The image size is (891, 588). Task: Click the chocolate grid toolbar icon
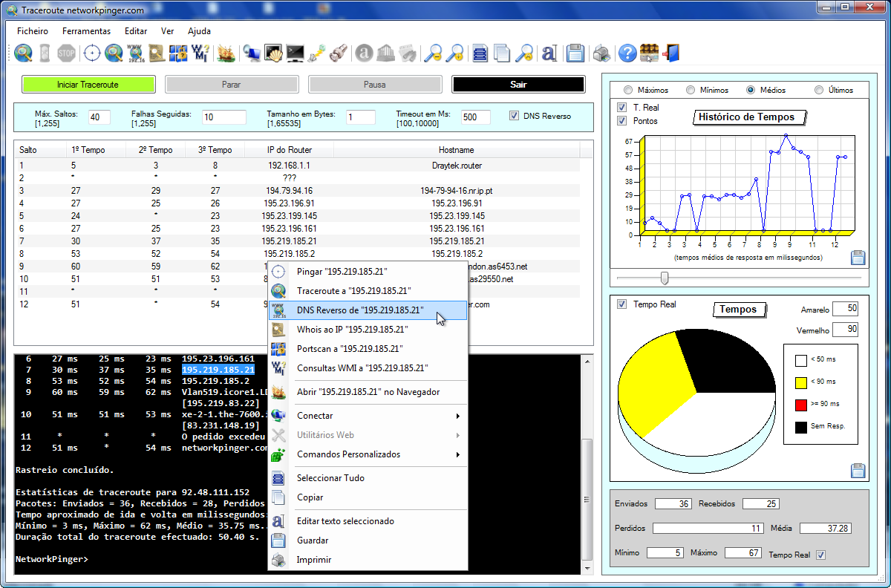pyautogui.click(x=650, y=53)
